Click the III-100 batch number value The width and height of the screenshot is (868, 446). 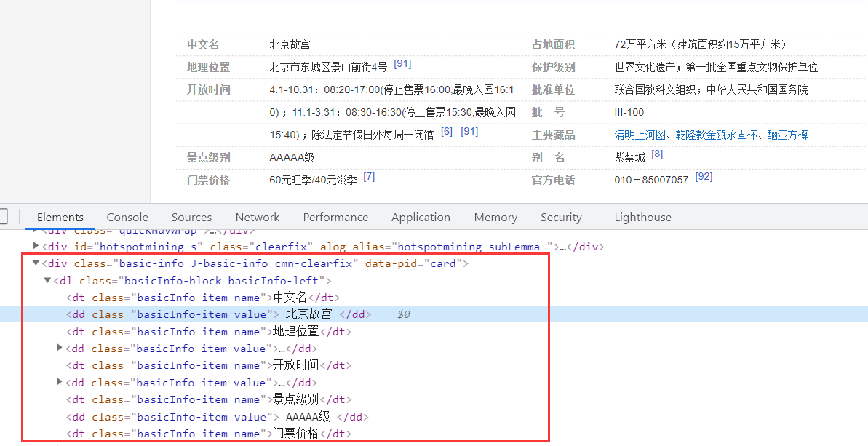pos(629,112)
